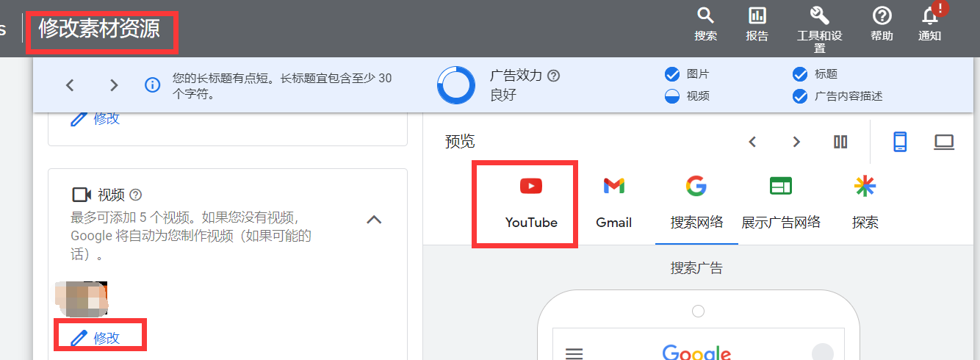980x360 pixels.
Task: Select the Discover (探索) tab
Action: 865,204
